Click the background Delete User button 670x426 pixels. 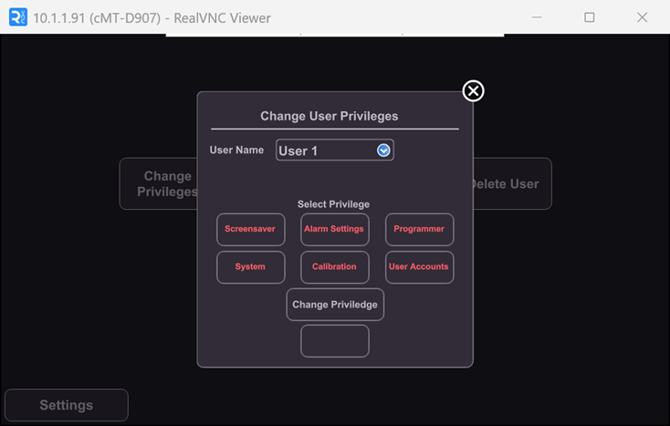tap(512, 184)
